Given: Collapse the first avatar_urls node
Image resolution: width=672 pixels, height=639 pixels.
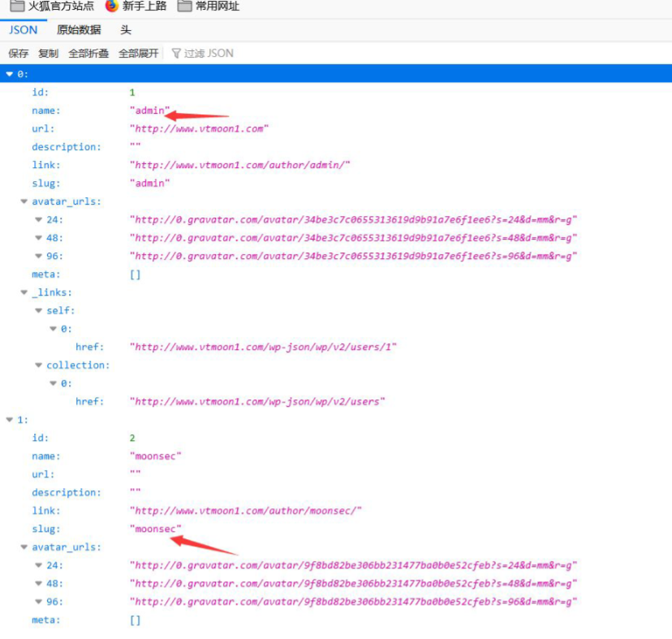Looking at the screenshot, I should point(24,201).
